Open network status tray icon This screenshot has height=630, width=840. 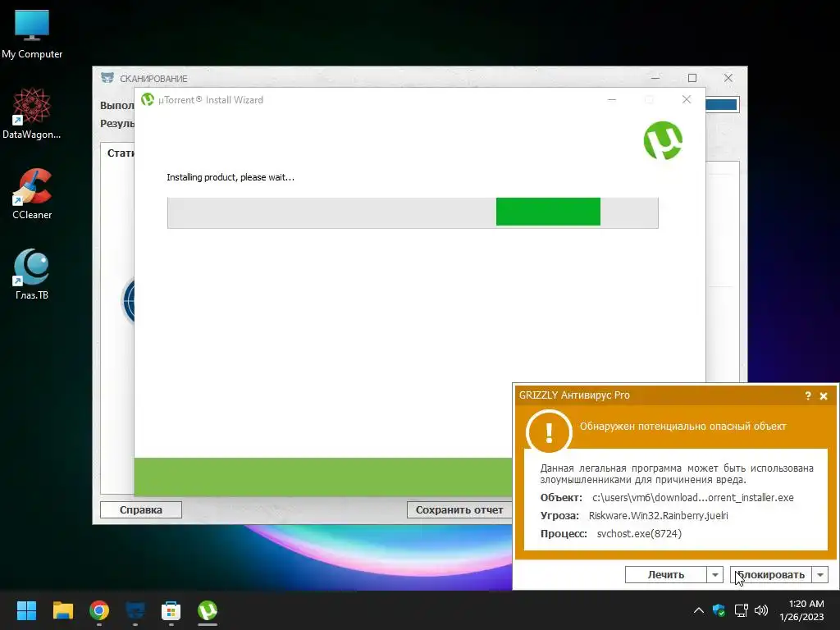741,610
